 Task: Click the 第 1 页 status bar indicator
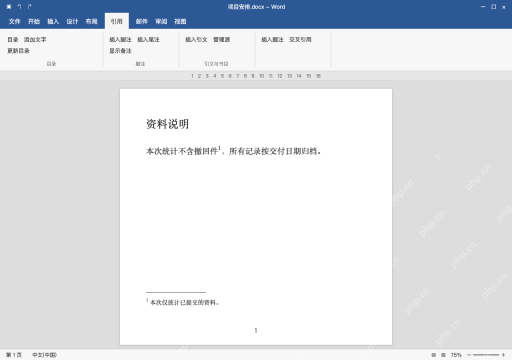pos(14,355)
